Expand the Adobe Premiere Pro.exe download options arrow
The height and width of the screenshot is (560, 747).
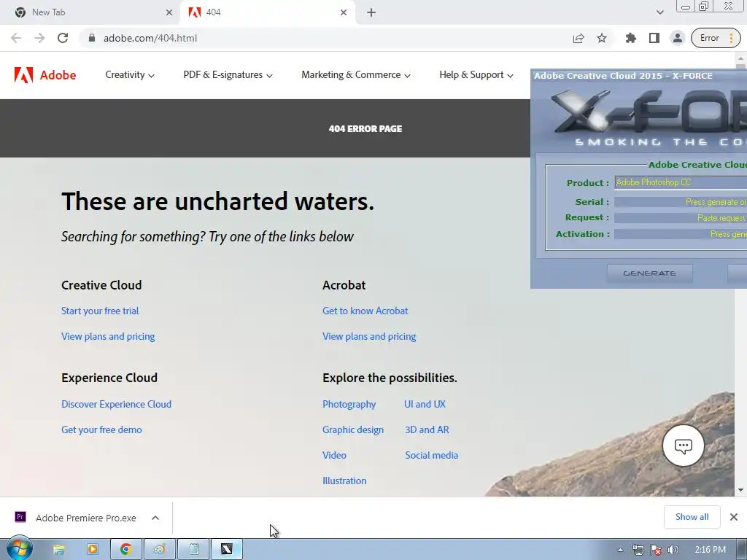coord(155,518)
